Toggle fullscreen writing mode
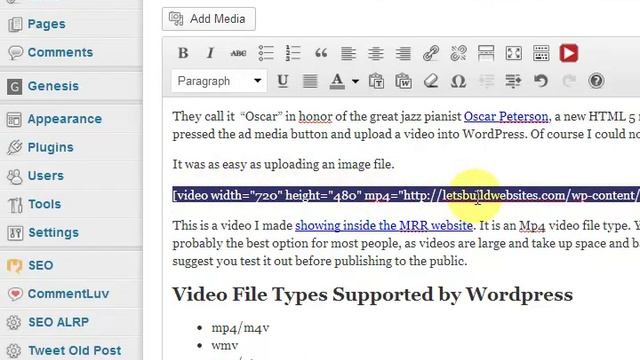The image size is (640, 360). click(x=513, y=53)
